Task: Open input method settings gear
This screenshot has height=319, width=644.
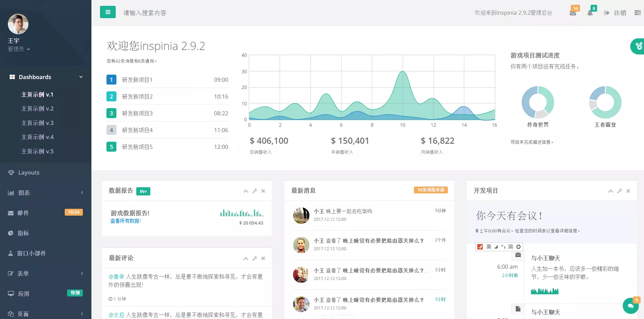Action: point(518,247)
